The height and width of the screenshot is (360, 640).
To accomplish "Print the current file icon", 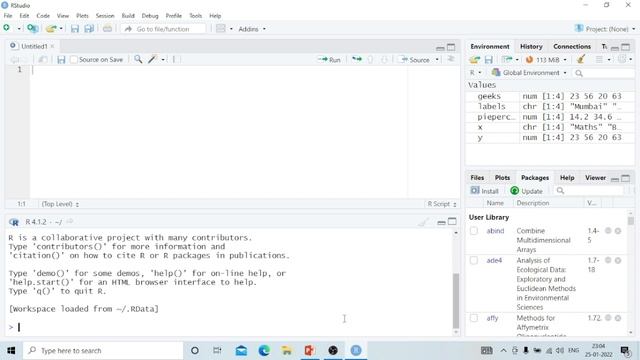I will [107, 29].
